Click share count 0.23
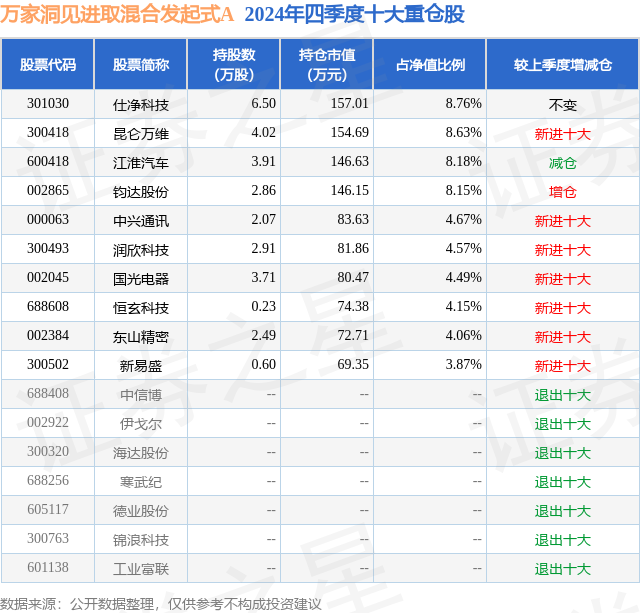Image resolution: width=640 pixels, height=613 pixels. coord(264,306)
